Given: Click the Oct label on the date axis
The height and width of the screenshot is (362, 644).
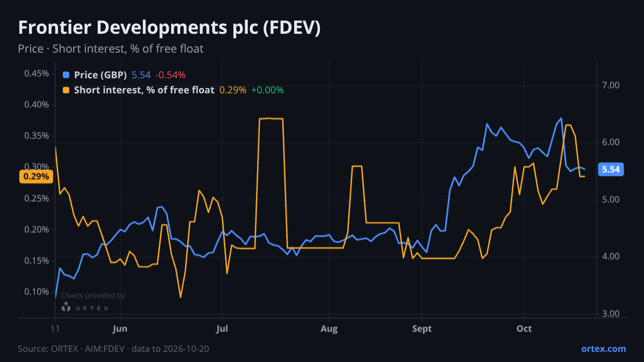Looking at the screenshot, I should (x=524, y=329).
